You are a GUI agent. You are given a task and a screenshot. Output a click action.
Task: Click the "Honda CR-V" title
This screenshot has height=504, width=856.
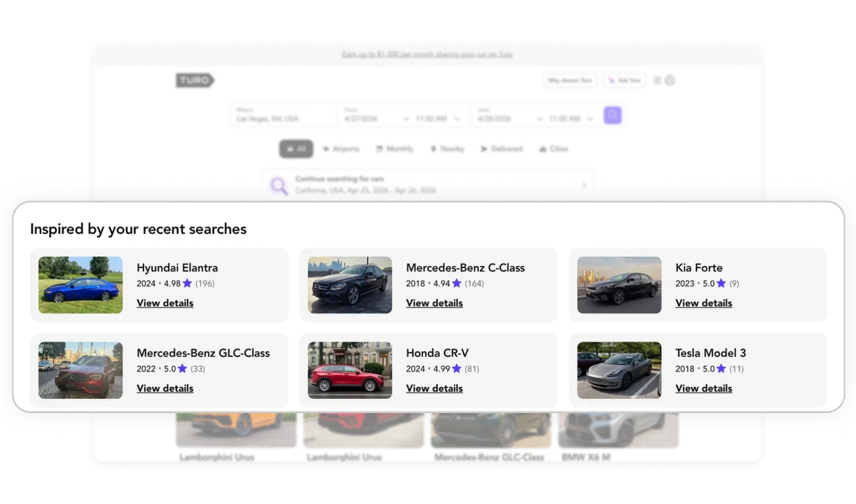[437, 353]
